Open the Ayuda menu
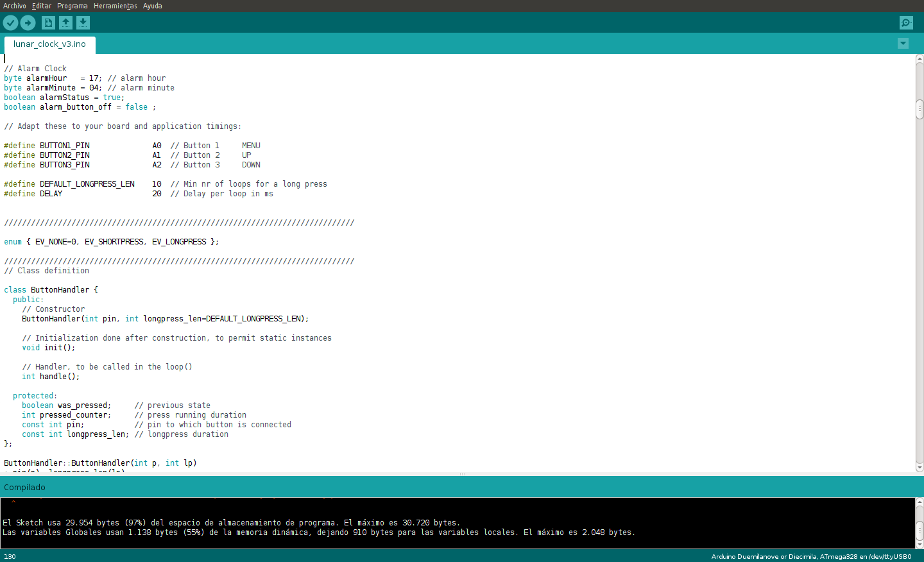This screenshot has height=562, width=924. 152,6
